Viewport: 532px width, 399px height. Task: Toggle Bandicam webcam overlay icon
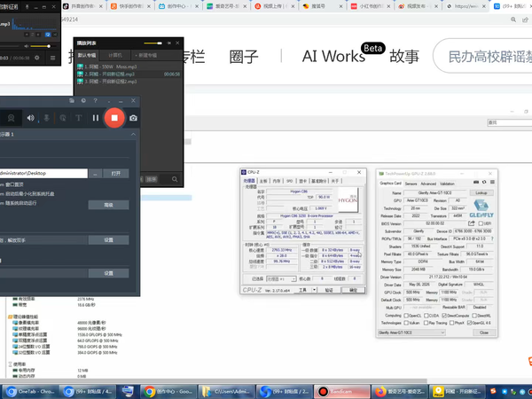point(11,118)
